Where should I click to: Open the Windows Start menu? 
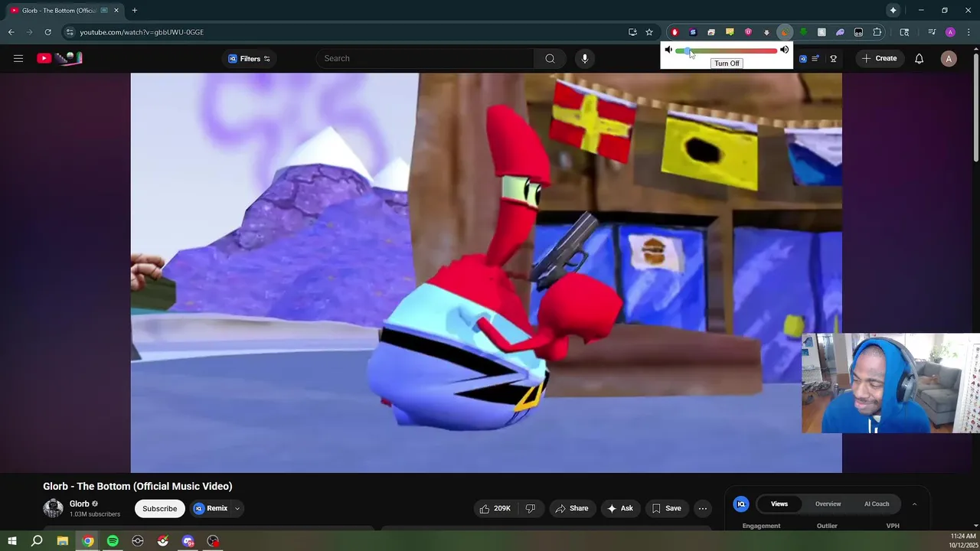tap(12, 541)
